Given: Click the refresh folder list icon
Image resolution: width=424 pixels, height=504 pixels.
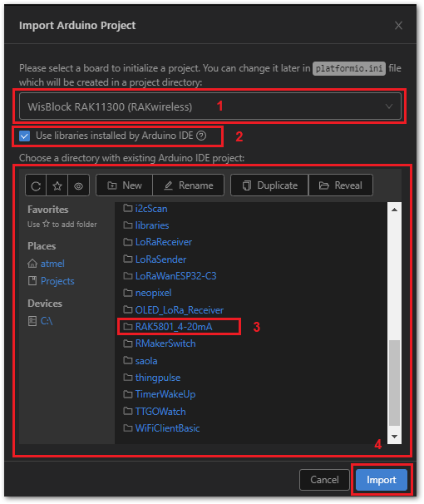Looking at the screenshot, I should point(36,185).
